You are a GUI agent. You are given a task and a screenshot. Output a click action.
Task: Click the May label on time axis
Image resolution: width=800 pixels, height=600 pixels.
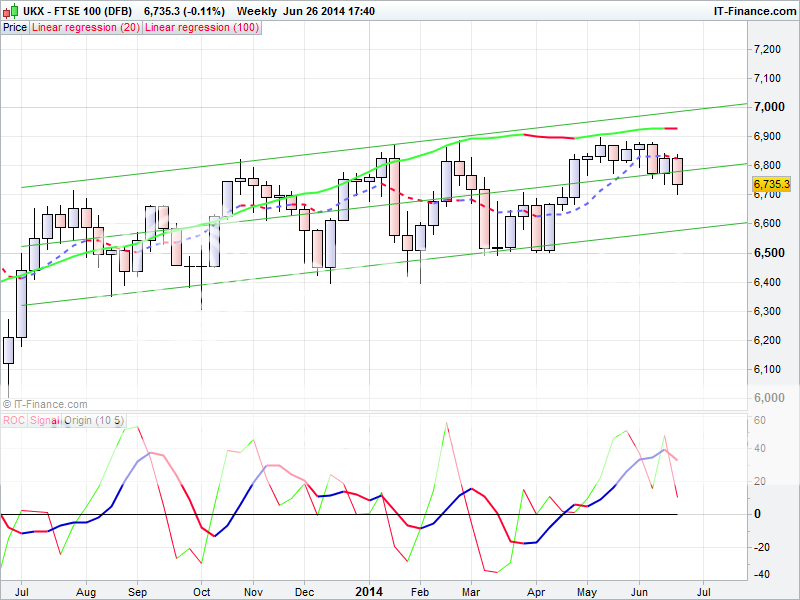pyautogui.click(x=587, y=592)
